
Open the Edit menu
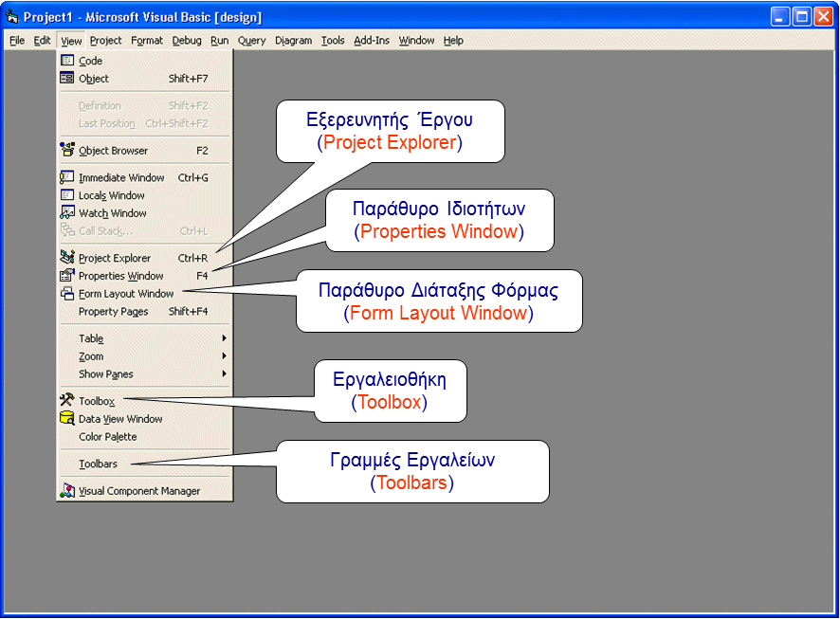(x=42, y=41)
